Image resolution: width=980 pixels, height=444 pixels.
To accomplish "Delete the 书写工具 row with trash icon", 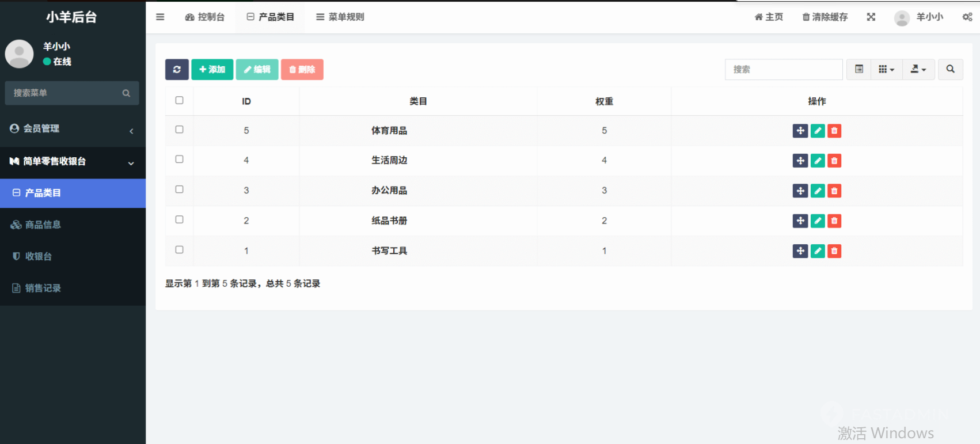I will click(834, 251).
